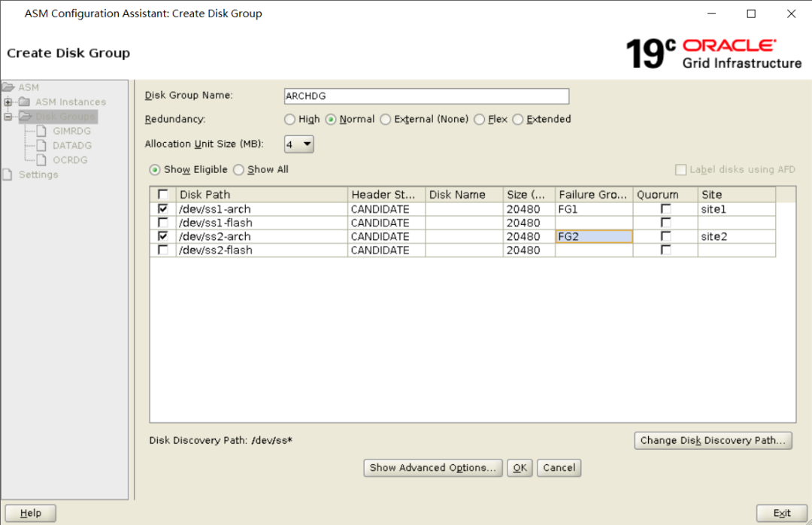Click the Disk Group Name field
Image resolution: width=812 pixels, height=525 pixels.
(426, 96)
